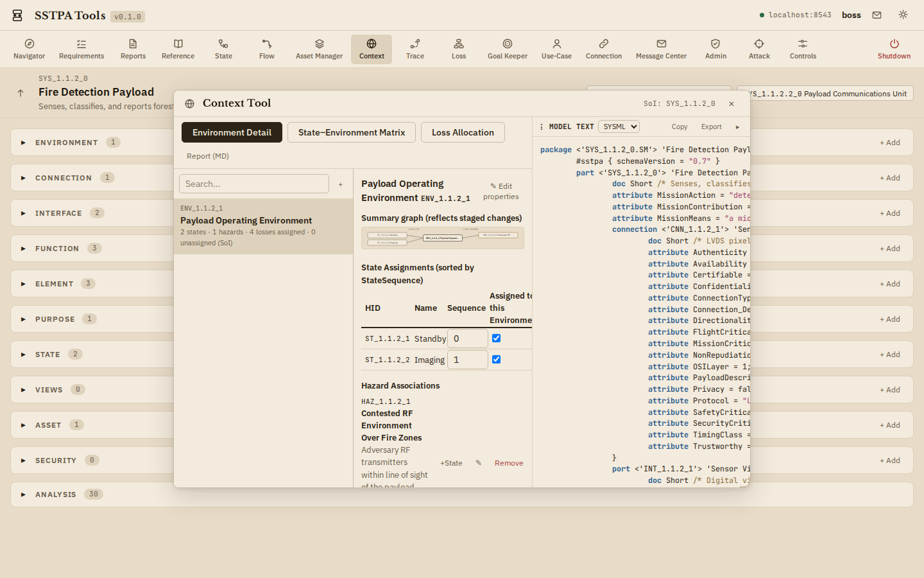This screenshot has height=578, width=924.
Task: Expand the SECURITY section
Action: coord(23,460)
